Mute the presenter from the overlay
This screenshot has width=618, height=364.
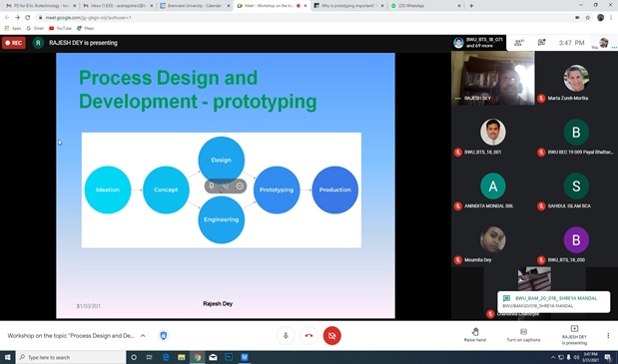(226, 185)
